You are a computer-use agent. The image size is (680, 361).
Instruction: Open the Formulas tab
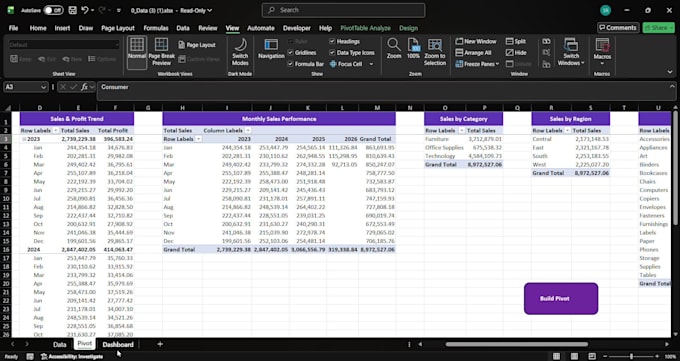(156, 28)
